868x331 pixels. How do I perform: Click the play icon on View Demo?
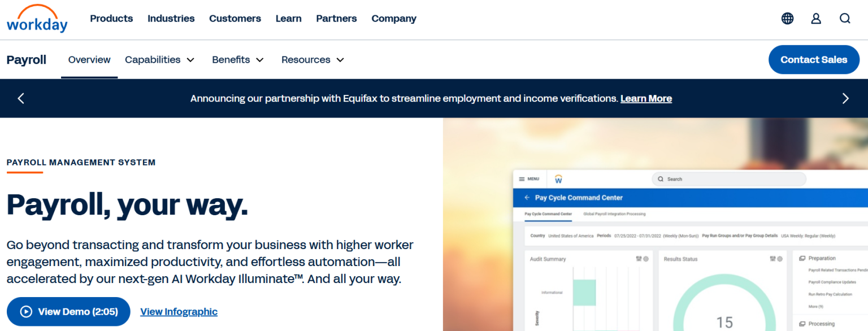tap(25, 311)
